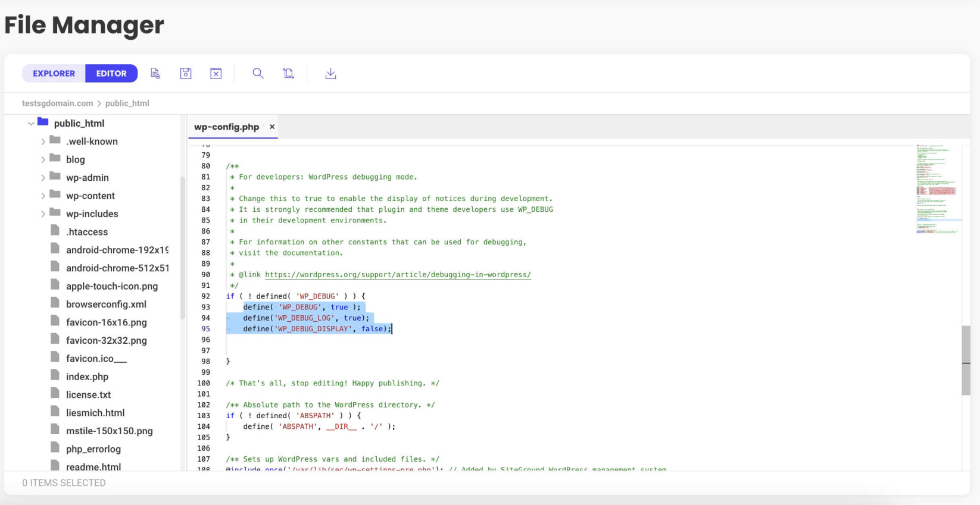Click the new file toolbar icon
This screenshot has width=980, height=505.
pos(155,73)
